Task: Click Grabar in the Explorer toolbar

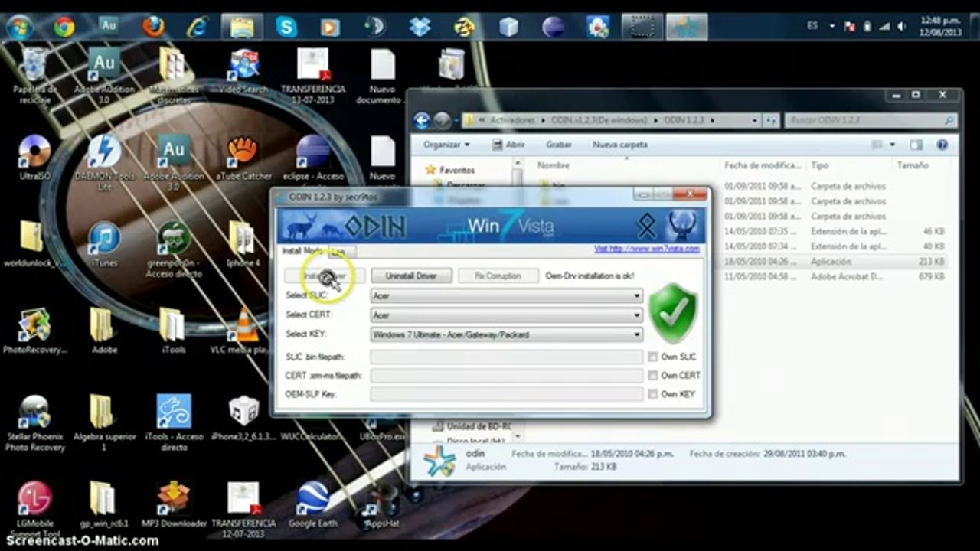Action: click(x=559, y=145)
